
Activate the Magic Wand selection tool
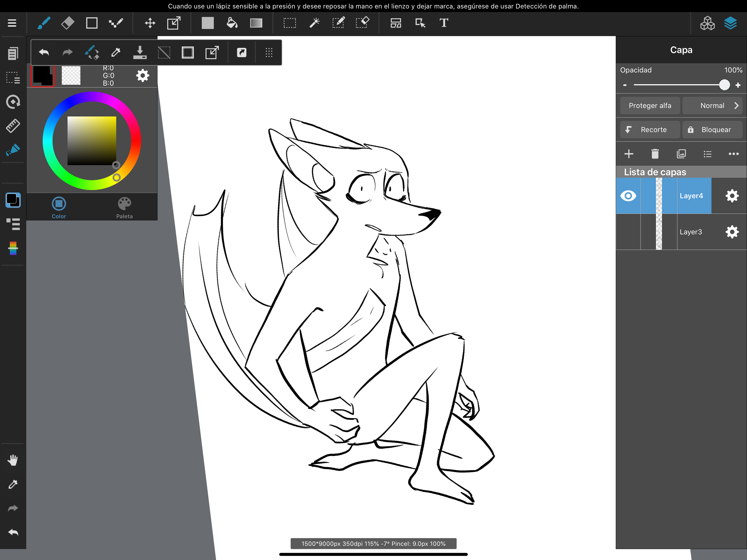314,23
